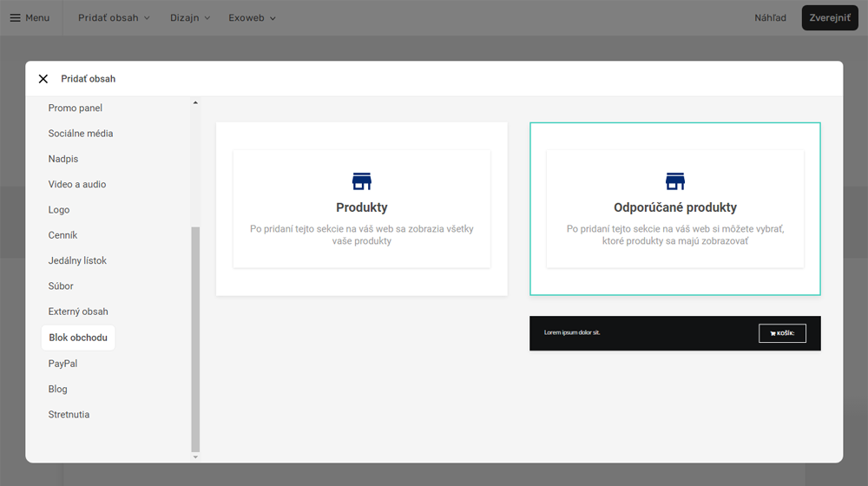Click the scroll down arrow in sidebar
This screenshot has height=486, width=868.
195,456
